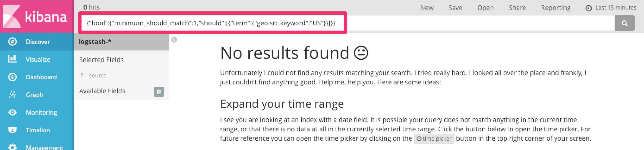Click Open in the top menu
The image size is (644, 150).
(x=486, y=8)
